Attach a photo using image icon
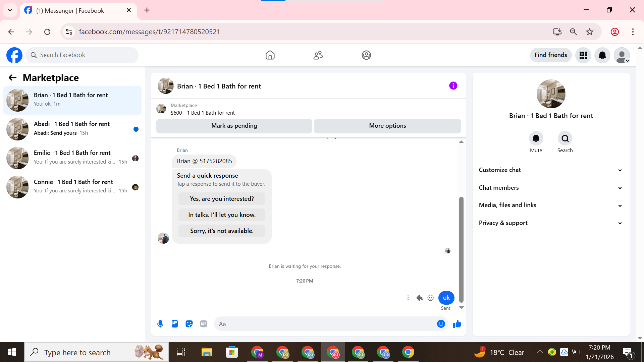 [x=175, y=324]
